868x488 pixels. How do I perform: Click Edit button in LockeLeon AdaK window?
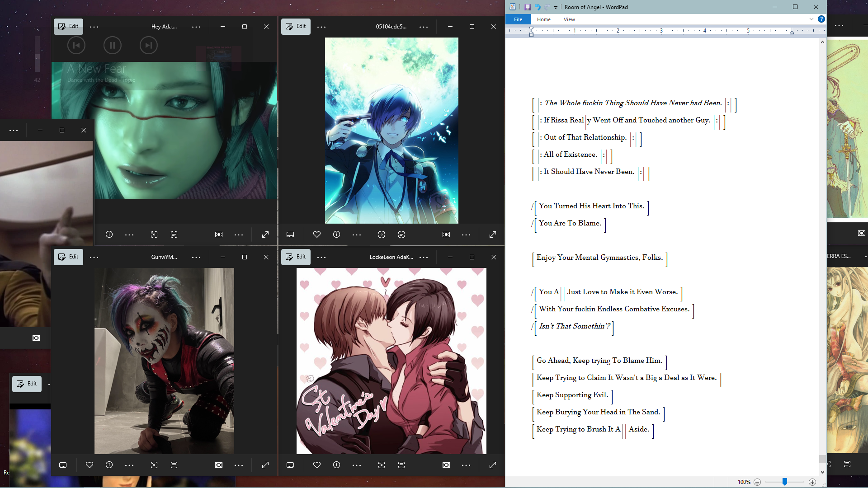(x=296, y=257)
